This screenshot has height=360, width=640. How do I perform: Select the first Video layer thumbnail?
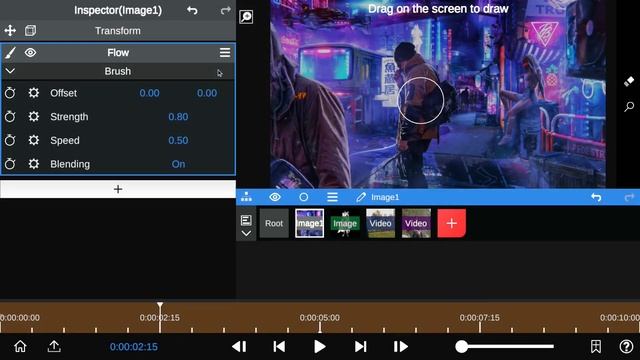pyautogui.click(x=380, y=223)
